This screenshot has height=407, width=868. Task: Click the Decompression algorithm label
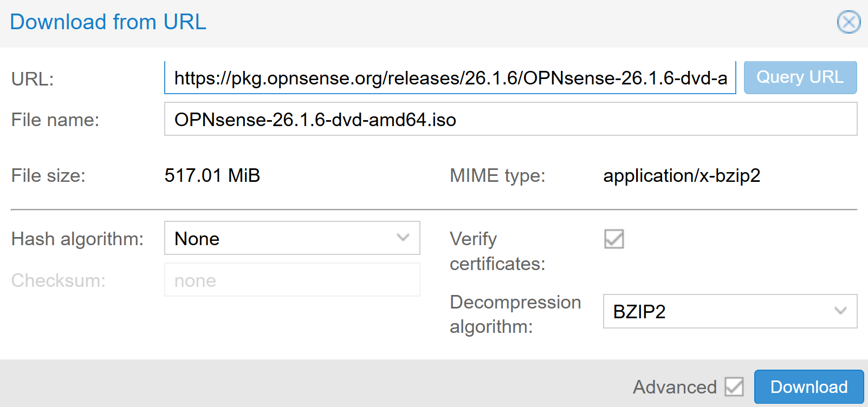click(515, 314)
